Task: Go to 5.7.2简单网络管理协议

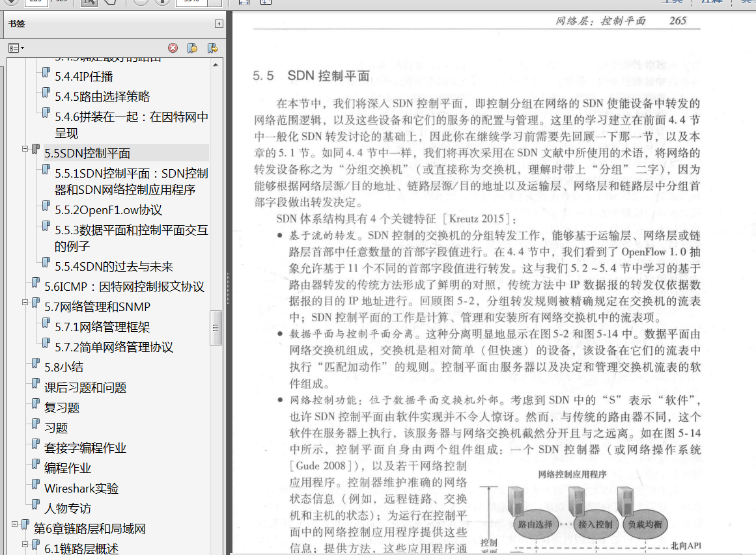Action: [x=114, y=347]
